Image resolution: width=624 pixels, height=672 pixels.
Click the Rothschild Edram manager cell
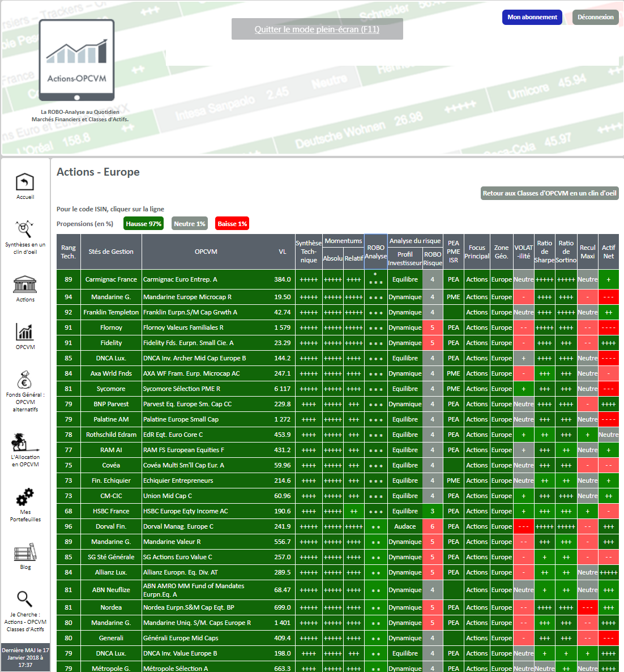[111, 435]
